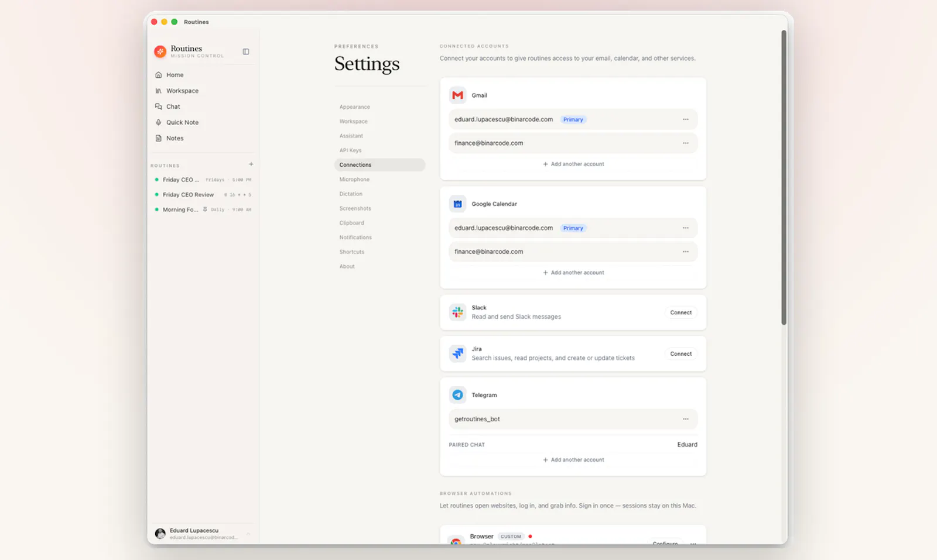Toggle the sidebar collapse icon
Image resolution: width=937 pixels, height=560 pixels.
[x=246, y=51]
